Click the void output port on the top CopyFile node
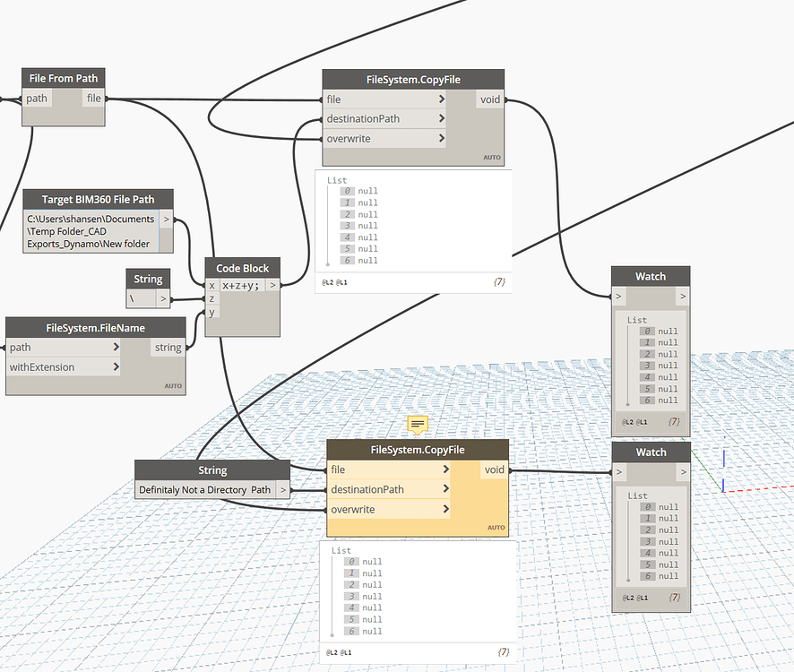The image size is (794, 672). (490, 99)
